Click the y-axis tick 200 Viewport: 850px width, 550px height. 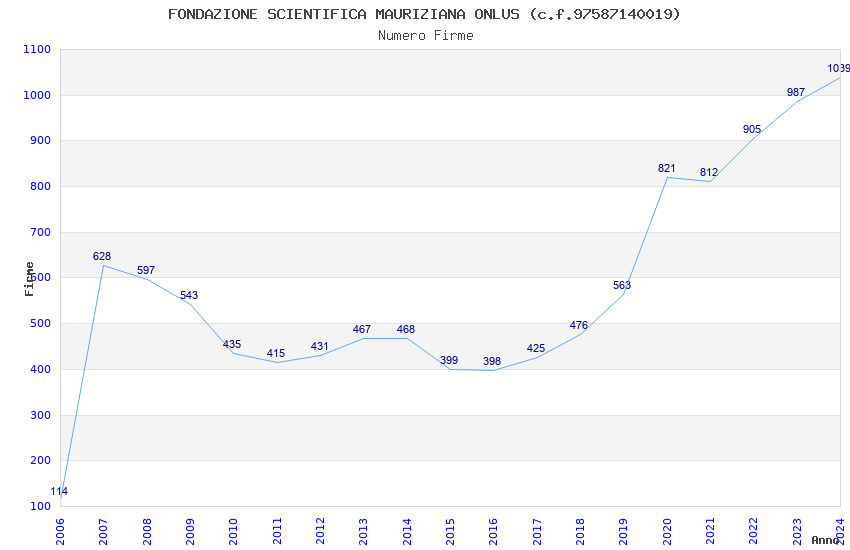[x=40, y=461]
